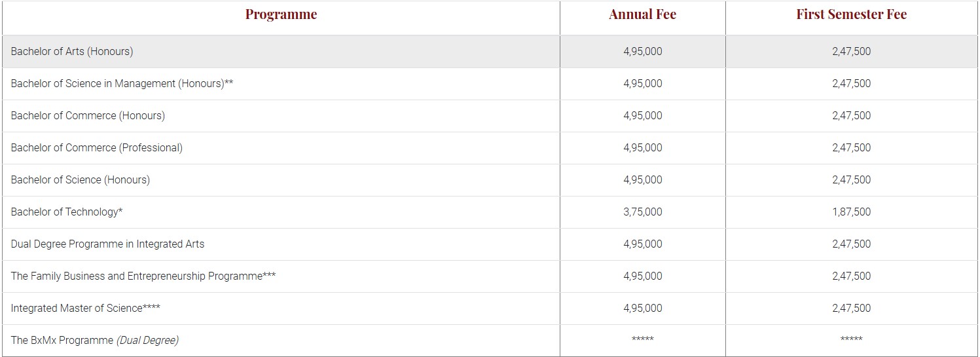Select the Bachelor of Commerce (Professional) row
This screenshot has width=980, height=357.
pyautogui.click(x=490, y=147)
